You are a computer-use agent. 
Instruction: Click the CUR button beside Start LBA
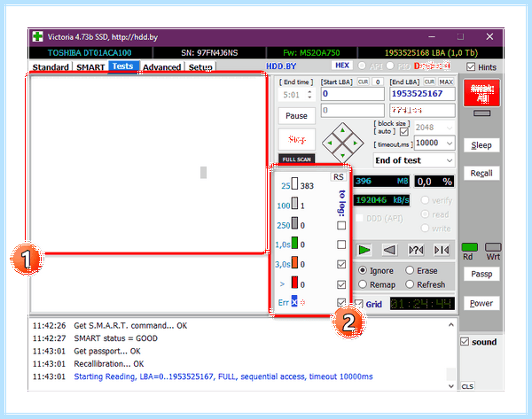[x=363, y=81]
